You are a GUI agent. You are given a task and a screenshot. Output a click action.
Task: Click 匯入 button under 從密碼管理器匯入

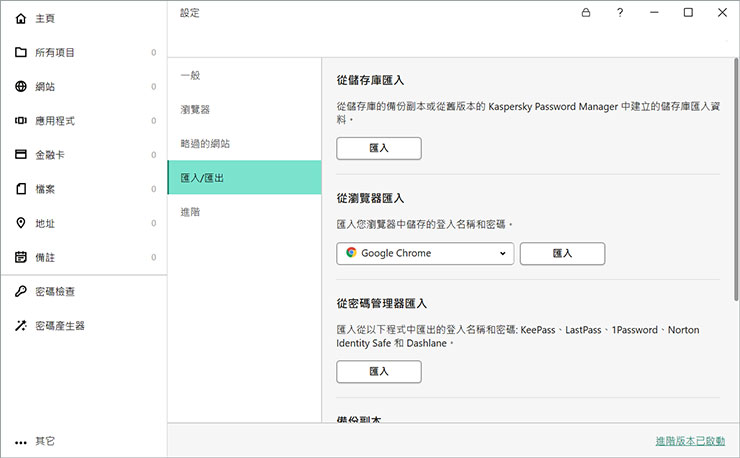point(379,372)
